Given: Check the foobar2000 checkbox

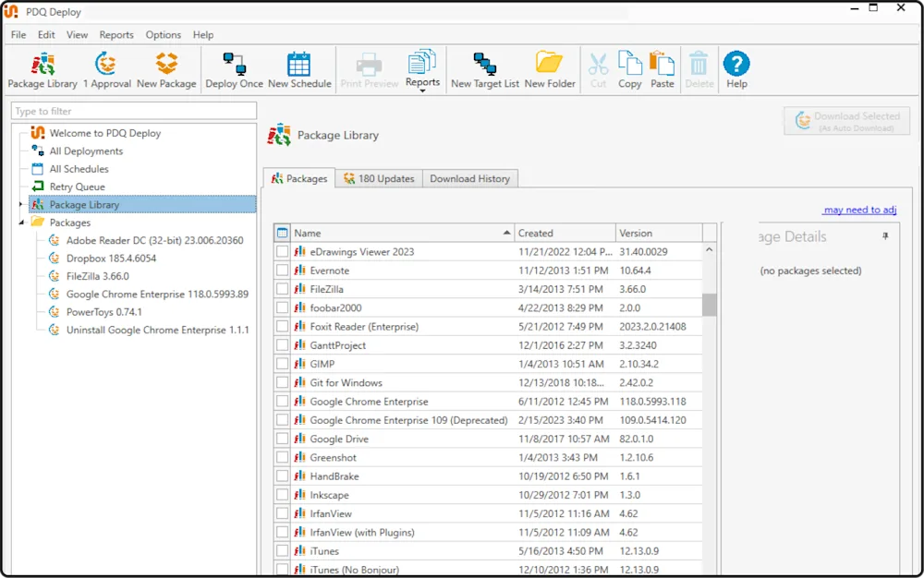Looking at the screenshot, I should point(282,307).
